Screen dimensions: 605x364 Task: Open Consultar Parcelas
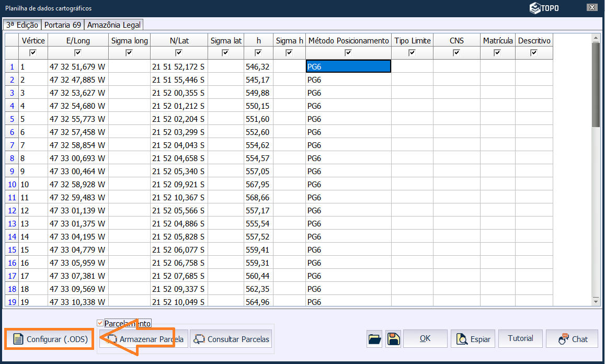(x=231, y=339)
